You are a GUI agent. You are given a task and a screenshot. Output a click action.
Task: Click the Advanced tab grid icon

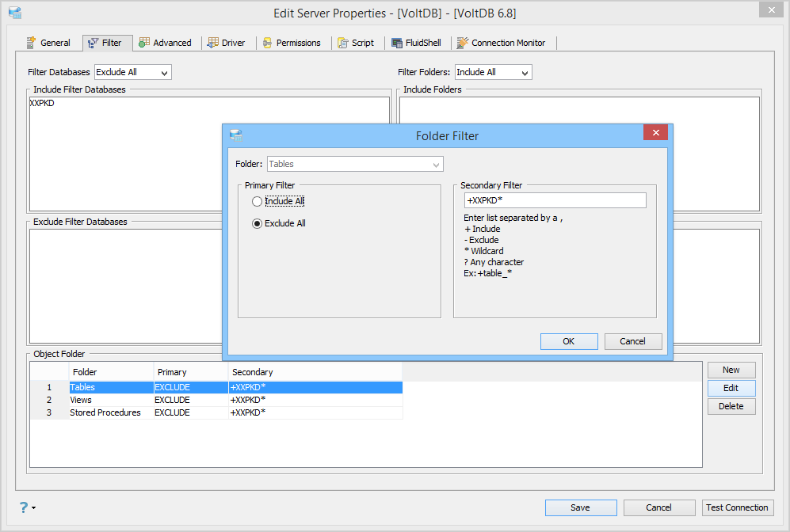144,43
